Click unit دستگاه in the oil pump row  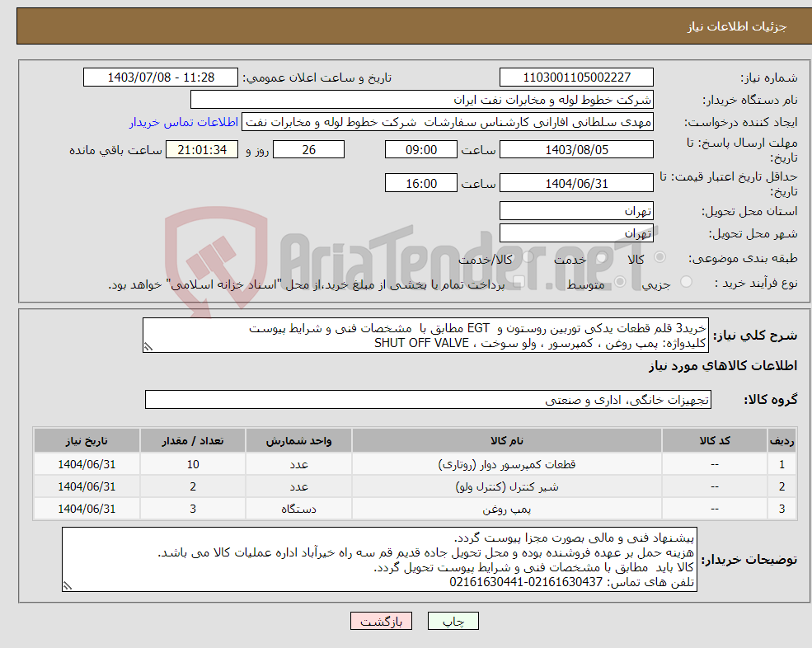[298, 509]
